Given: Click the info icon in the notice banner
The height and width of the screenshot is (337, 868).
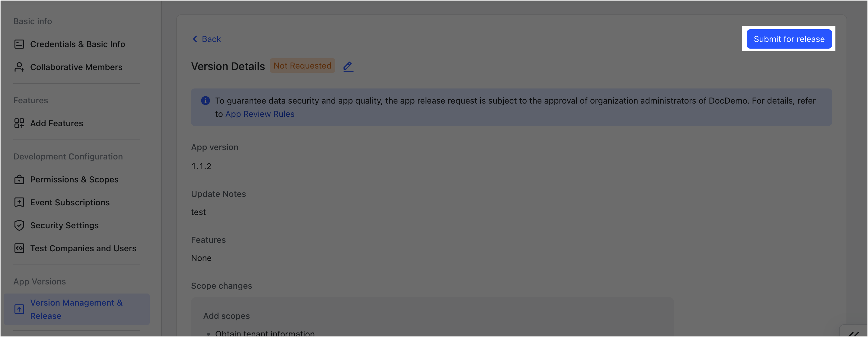Looking at the screenshot, I should pos(206,101).
